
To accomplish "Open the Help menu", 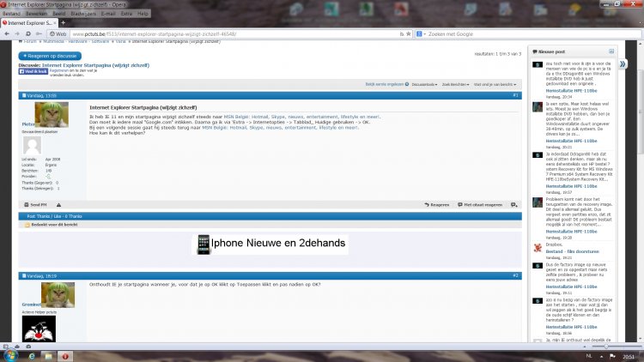I will pyautogui.click(x=143, y=14).
